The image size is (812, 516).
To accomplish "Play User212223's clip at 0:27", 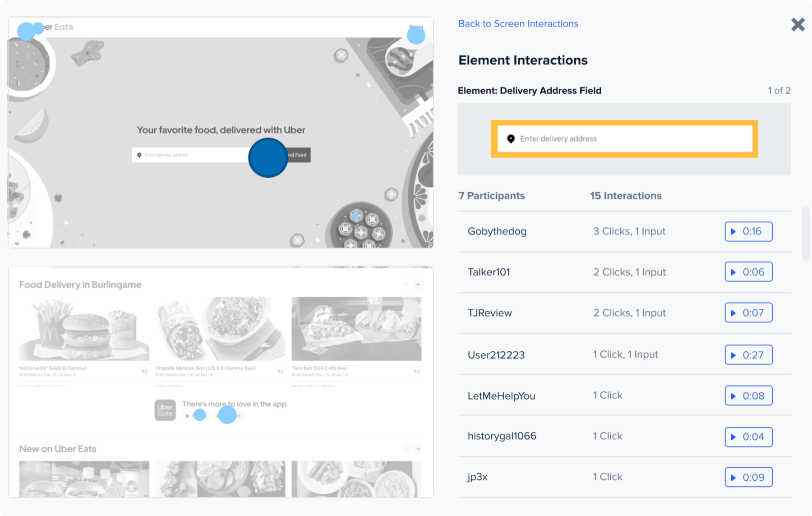I will tap(748, 355).
